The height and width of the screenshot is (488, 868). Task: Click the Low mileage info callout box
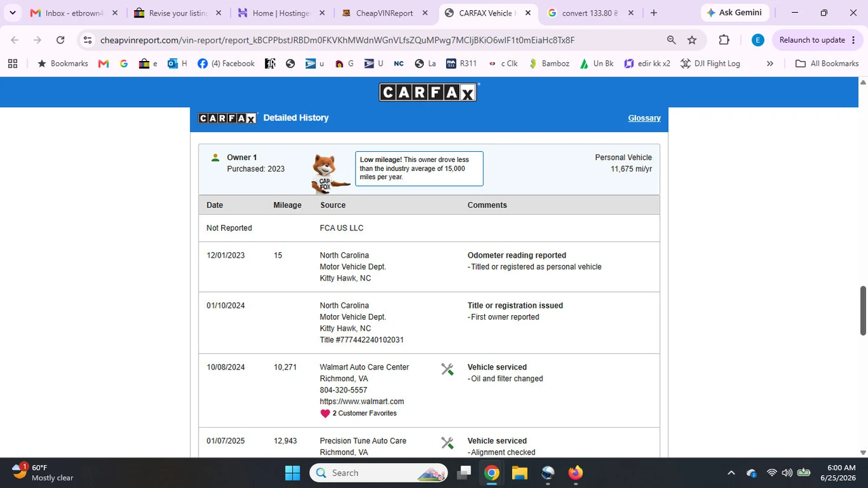point(419,168)
